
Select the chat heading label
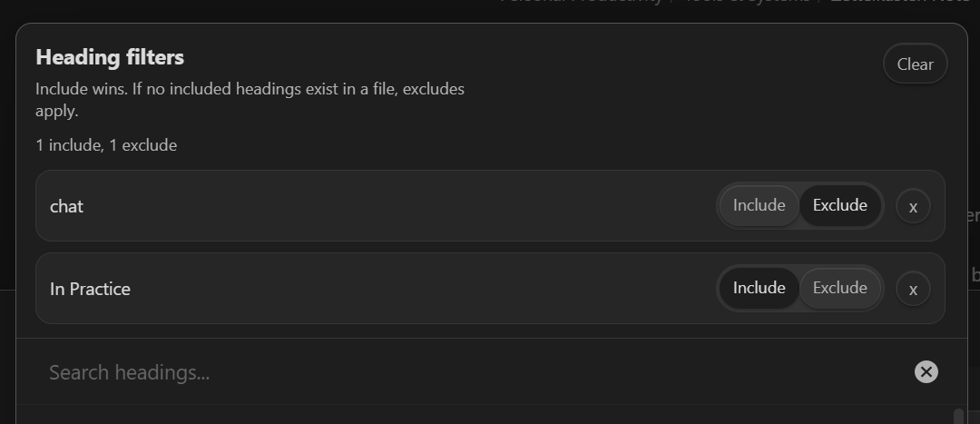pos(66,207)
